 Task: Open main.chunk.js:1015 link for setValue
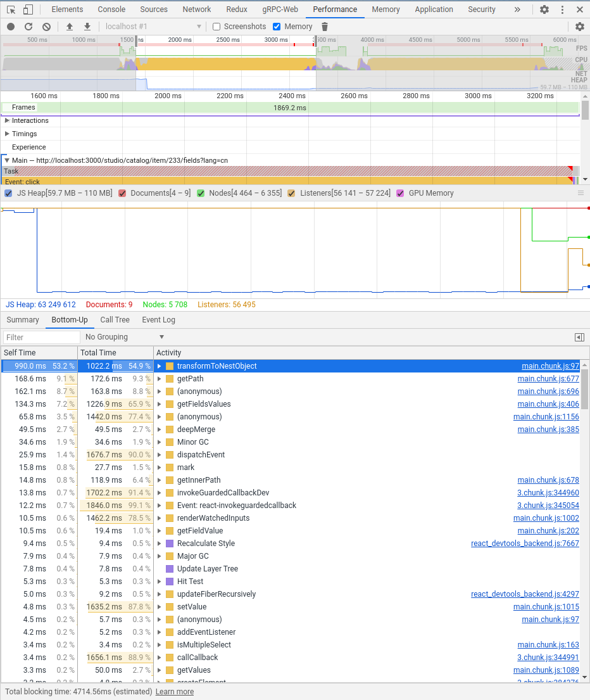(x=546, y=607)
